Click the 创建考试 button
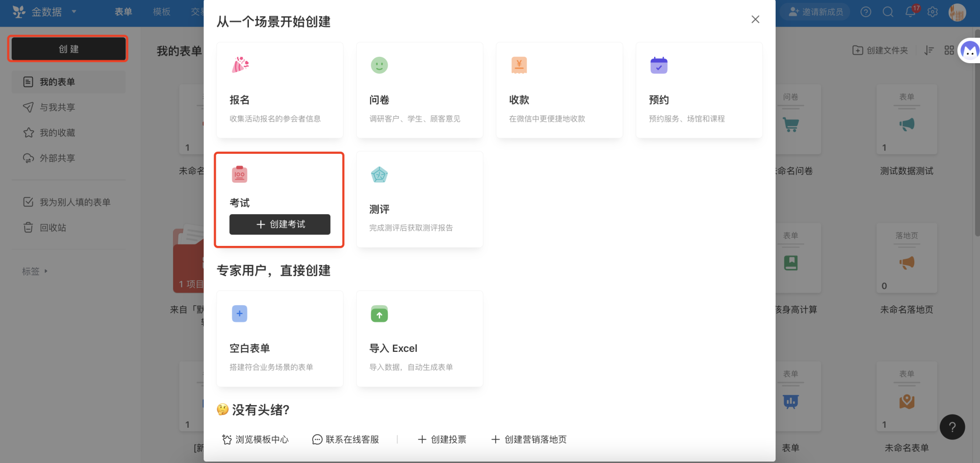 (x=280, y=224)
